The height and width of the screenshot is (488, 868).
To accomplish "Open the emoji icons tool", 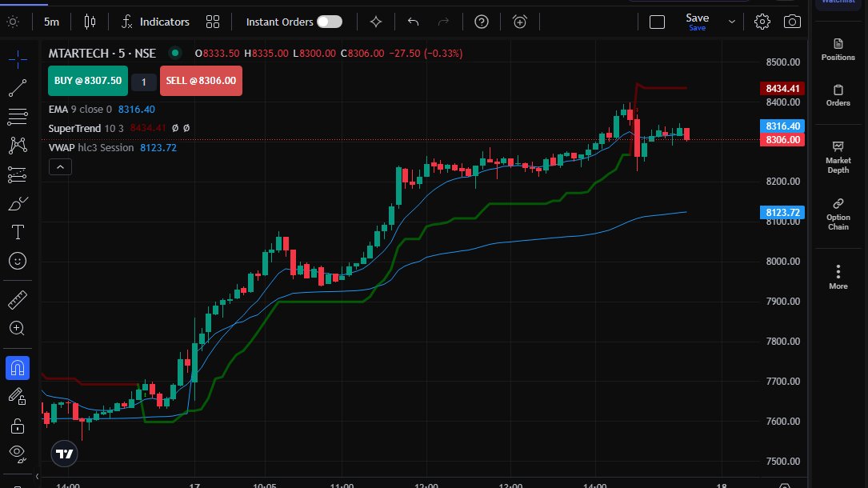I will pos(18,261).
